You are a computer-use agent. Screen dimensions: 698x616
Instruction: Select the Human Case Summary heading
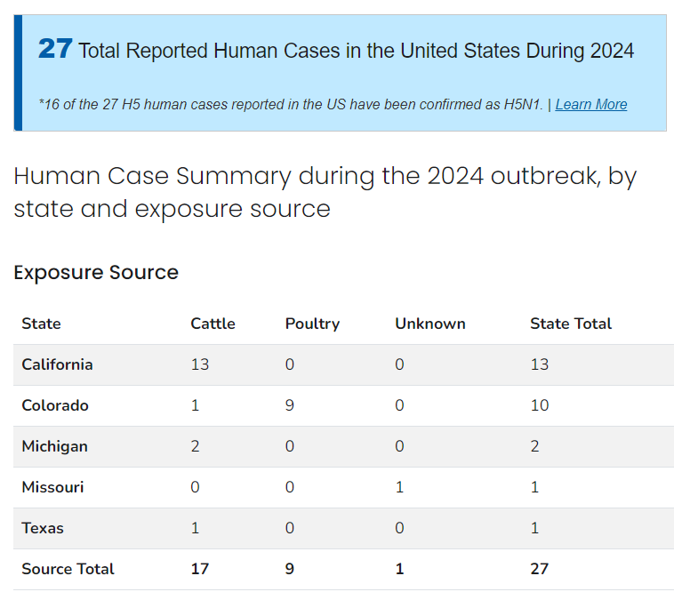325,192
